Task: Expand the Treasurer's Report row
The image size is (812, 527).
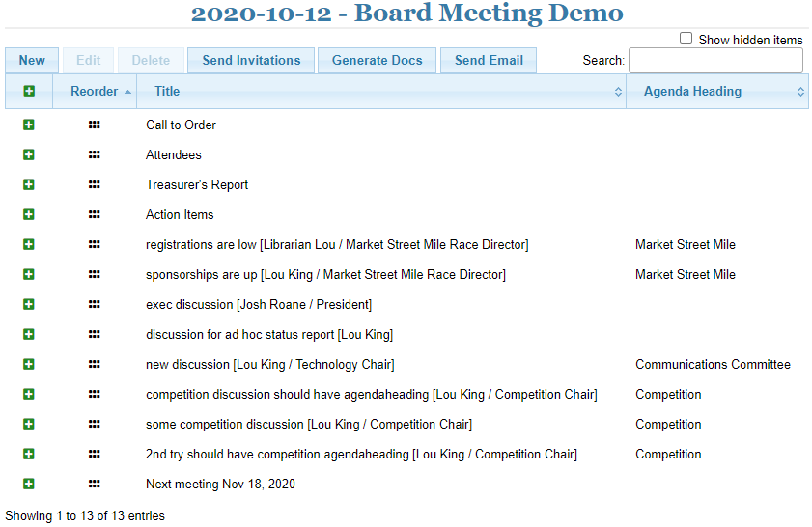Action: click(x=28, y=184)
